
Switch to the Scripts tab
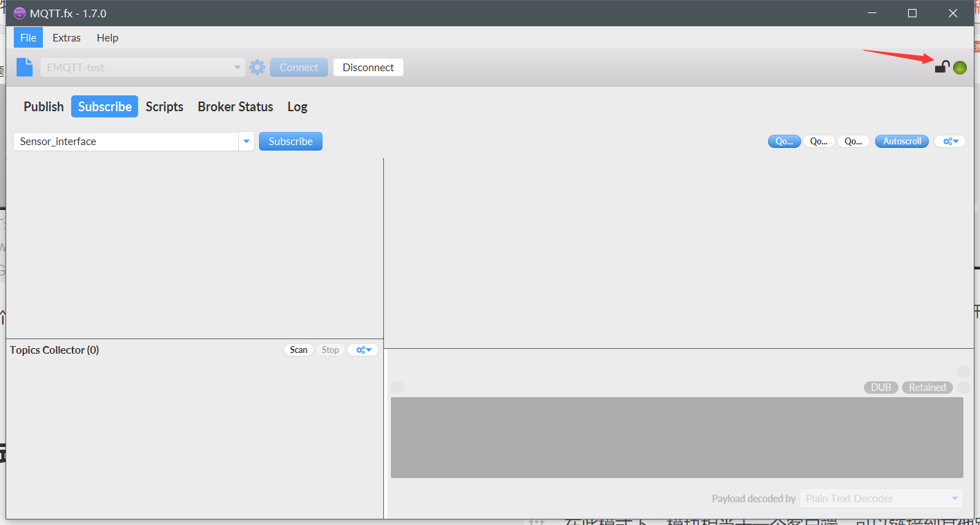pos(164,106)
